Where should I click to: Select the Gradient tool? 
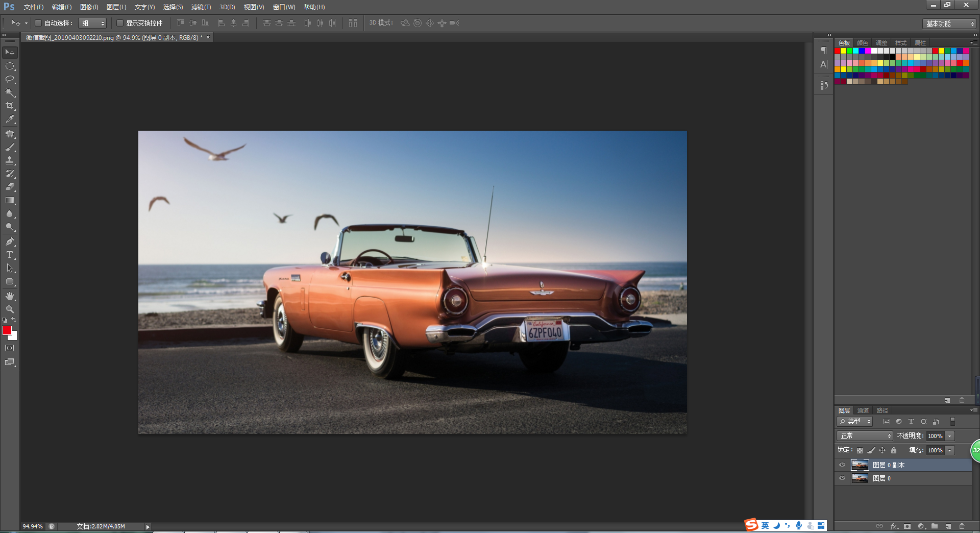tap(10, 200)
